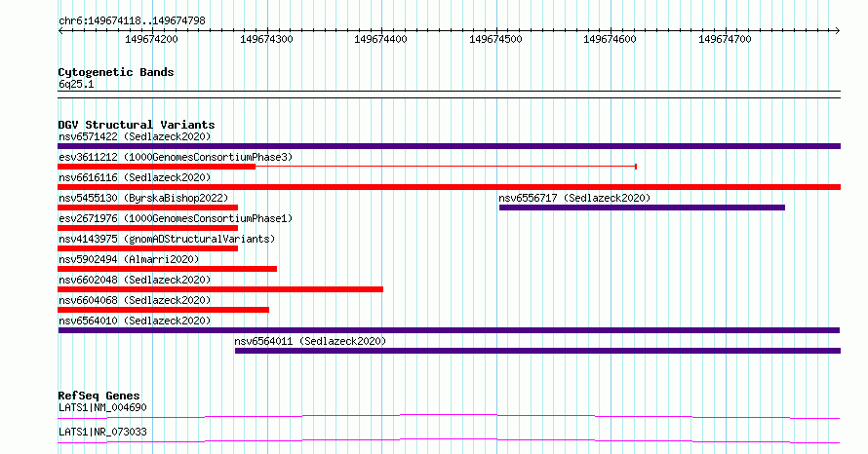Open gene label LATS1|NR_073033

(102, 432)
